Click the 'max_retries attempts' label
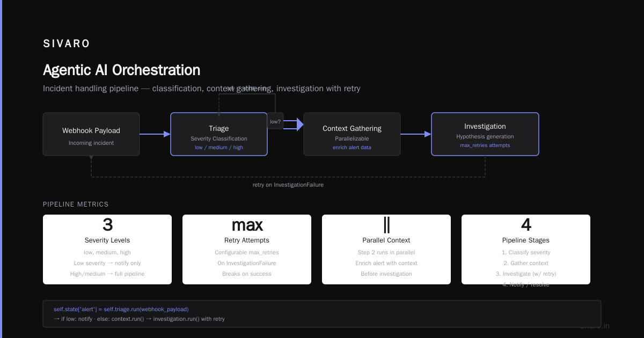The height and width of the screenshot is (338, 644). (x=485, y=145)
